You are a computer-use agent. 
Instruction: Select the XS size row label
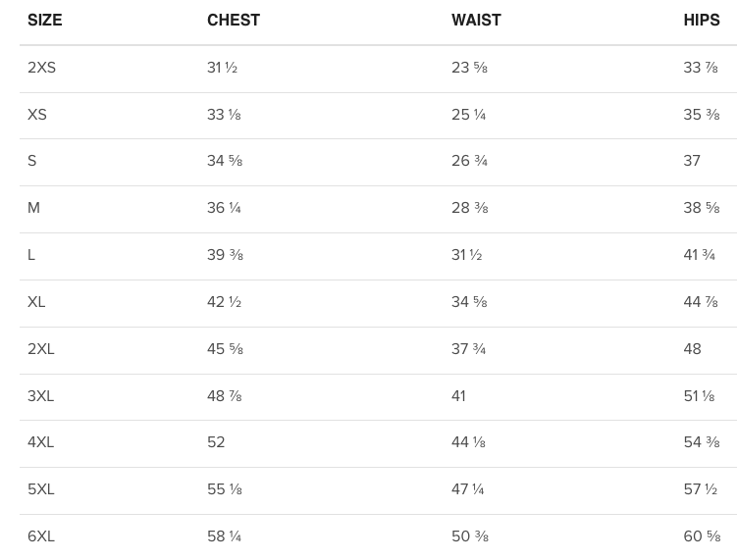[x=37, y=115]
